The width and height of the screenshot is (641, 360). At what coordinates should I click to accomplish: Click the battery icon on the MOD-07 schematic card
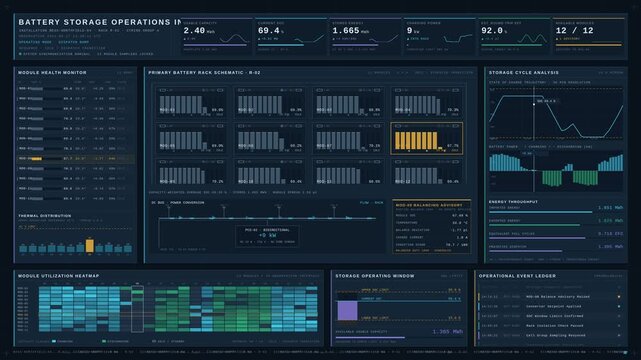320,126
